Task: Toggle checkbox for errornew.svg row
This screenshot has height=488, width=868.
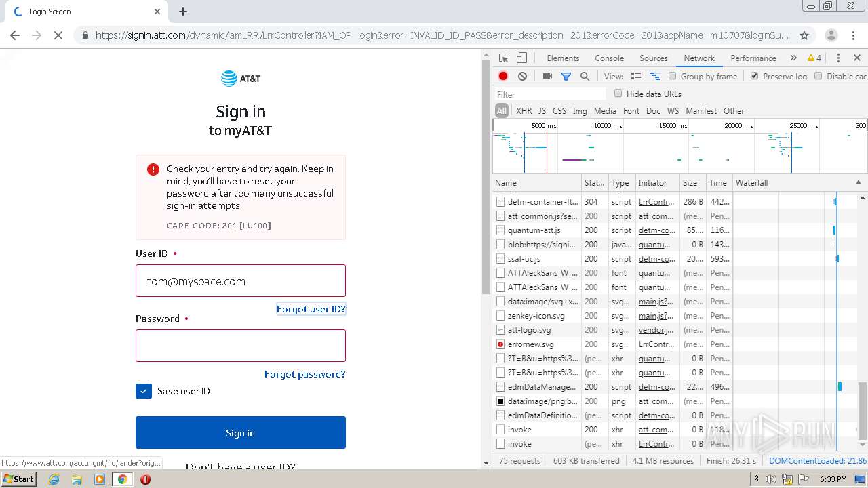Action: (x=500, y=344)
